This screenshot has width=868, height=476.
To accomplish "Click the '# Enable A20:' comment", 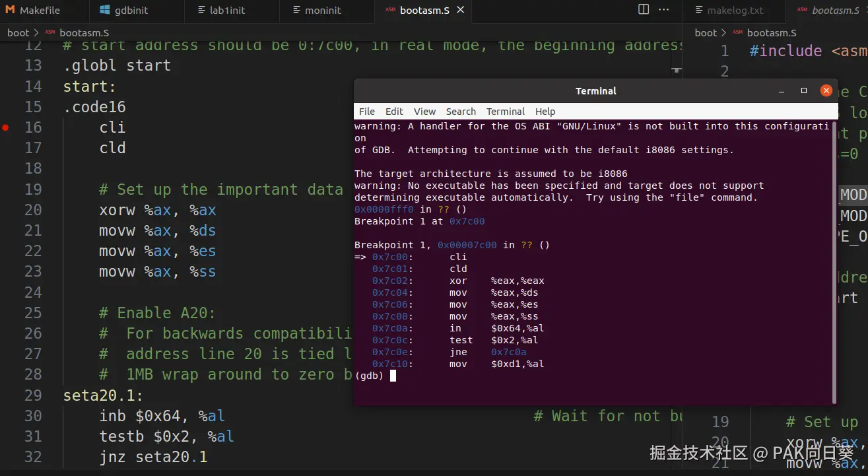I will point(157,313).
